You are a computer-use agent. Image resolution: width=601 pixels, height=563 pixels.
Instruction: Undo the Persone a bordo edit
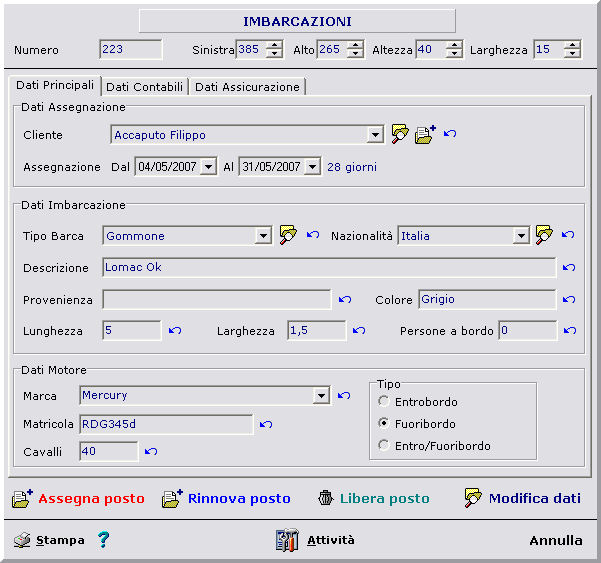[x=570, y=330]
